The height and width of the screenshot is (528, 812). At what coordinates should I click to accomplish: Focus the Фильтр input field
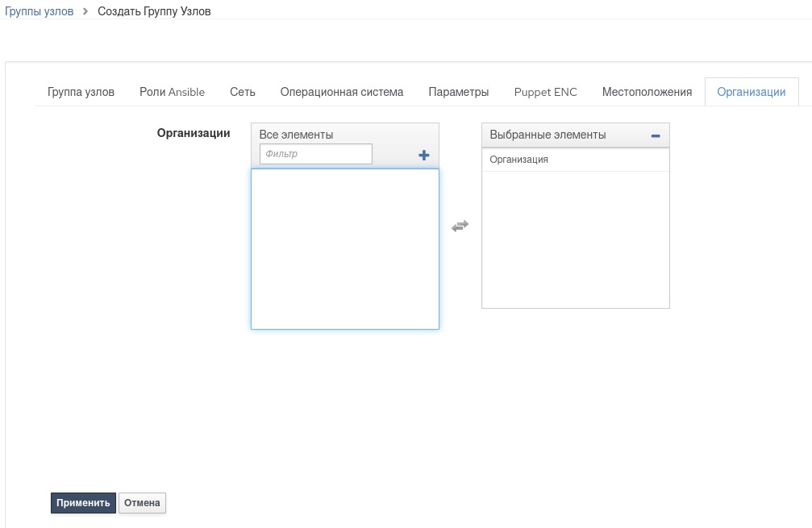(315, 154)
